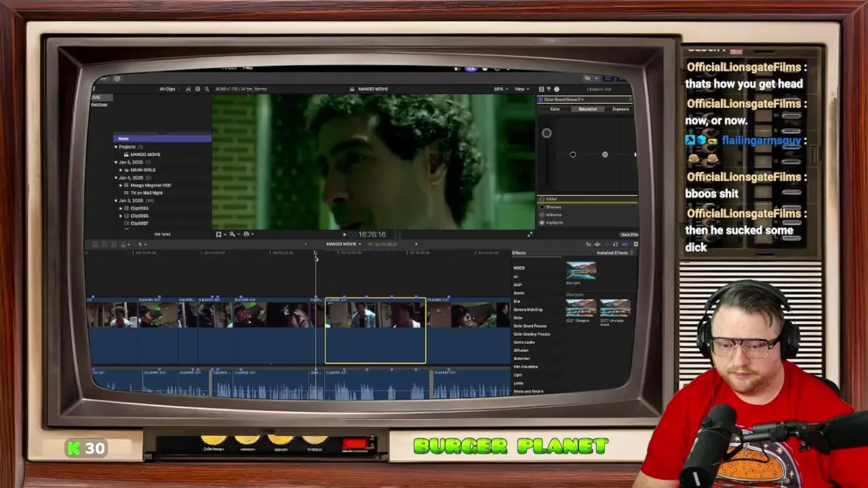868x488 pixels.
Task: Toggle viewer fullscreen arrows icon
Action: (x=530, y=235)
